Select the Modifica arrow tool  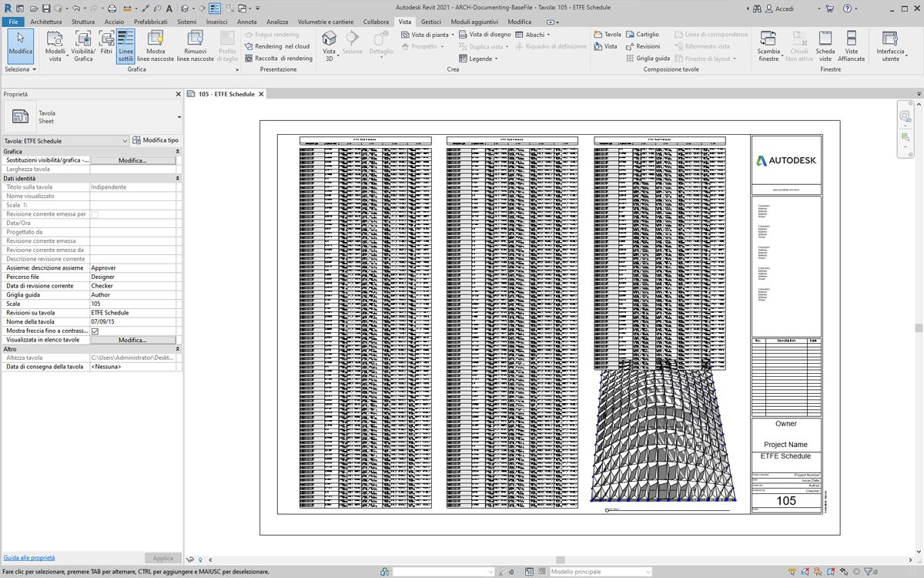pyautogui.click(x=20, y=43)
